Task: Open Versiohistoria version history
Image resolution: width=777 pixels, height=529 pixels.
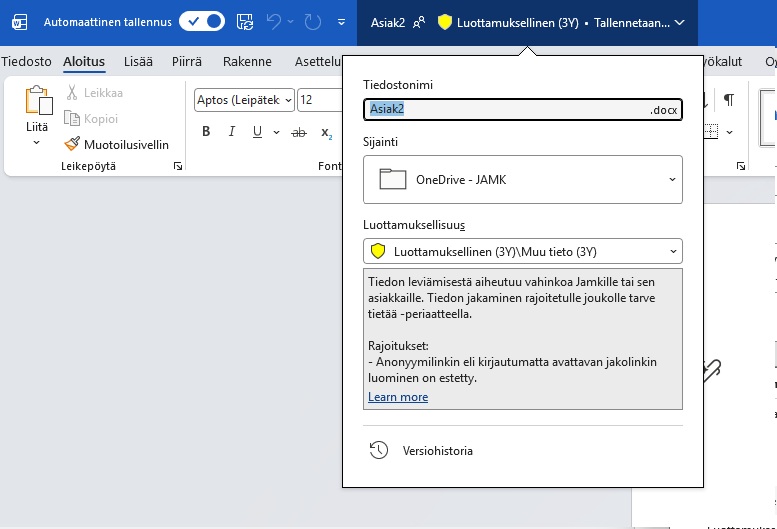Action: click(x=437, y=450)
